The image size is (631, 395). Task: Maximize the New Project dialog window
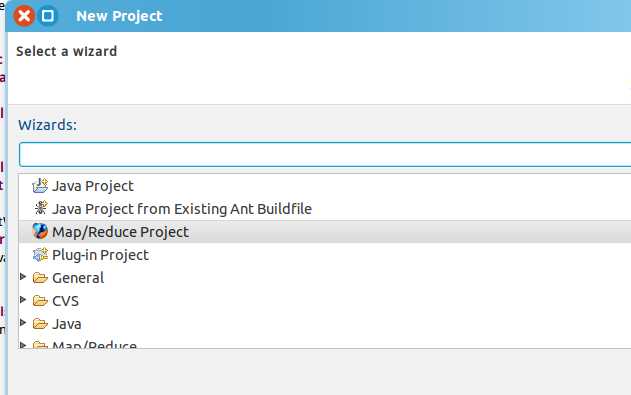[48, 16]
